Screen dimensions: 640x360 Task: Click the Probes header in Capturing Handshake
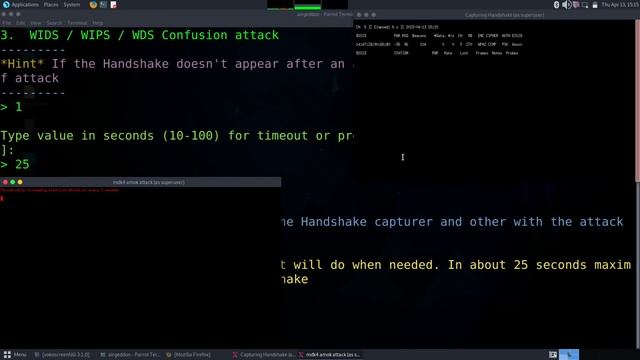pyautogui.click(x=512, y=53)
